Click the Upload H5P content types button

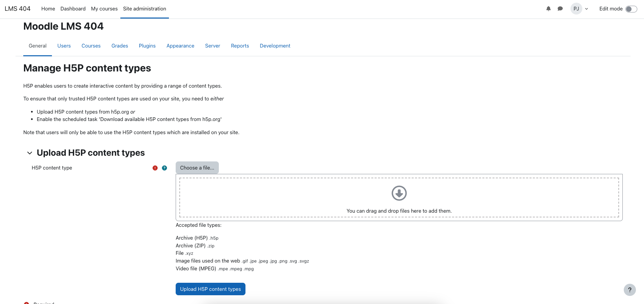[x=210, y=289]
